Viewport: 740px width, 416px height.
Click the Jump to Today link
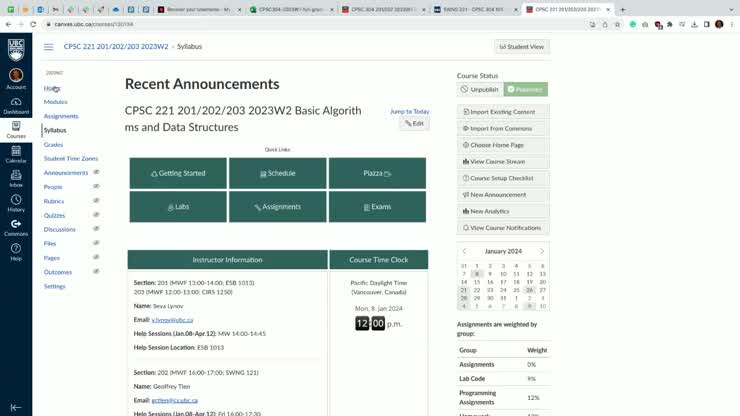[x=409, y=111]
